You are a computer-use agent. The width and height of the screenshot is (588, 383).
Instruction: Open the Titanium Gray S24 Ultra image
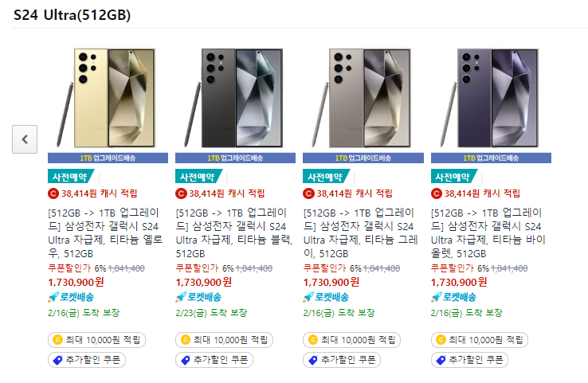[363, 98]
